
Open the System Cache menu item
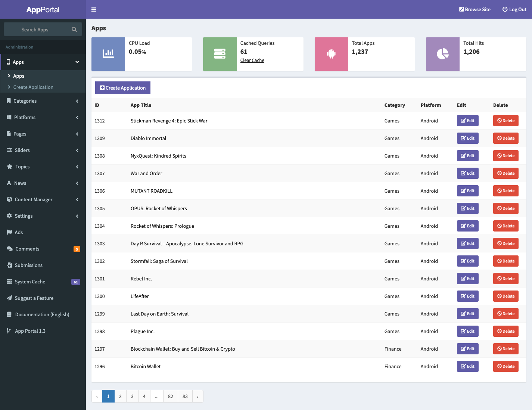pyautogui.click(x=30, y=282)
